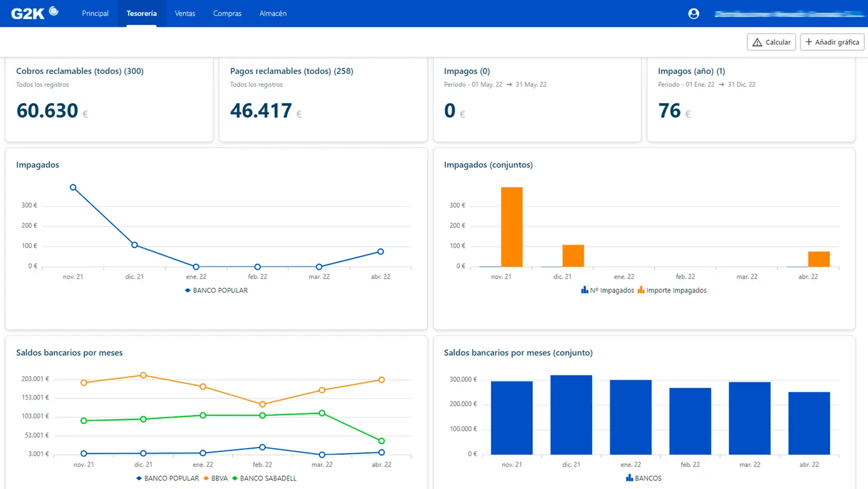Open the user account profile icon

pos(694,14)
